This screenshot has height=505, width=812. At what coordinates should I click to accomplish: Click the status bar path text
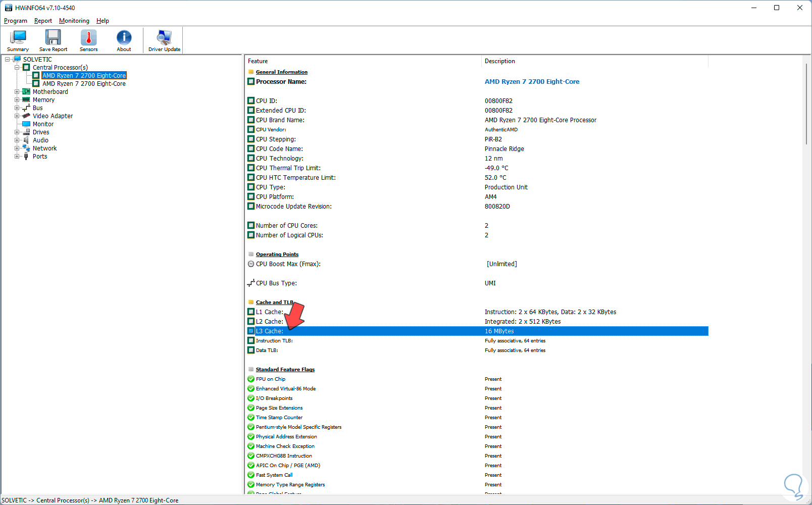pyautogui.click(x=90, y=500)
